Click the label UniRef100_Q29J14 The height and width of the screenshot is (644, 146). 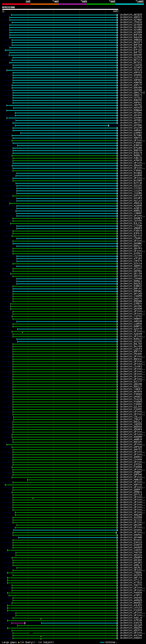point(131,263)
